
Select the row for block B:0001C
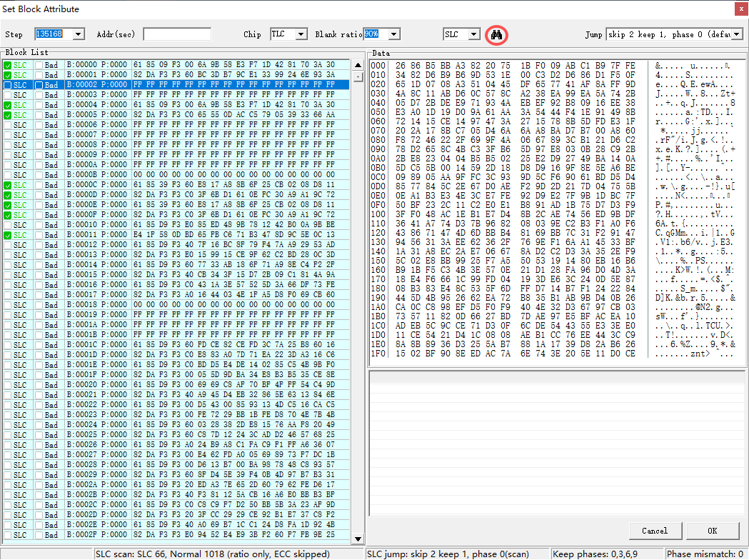click(177, 345)
